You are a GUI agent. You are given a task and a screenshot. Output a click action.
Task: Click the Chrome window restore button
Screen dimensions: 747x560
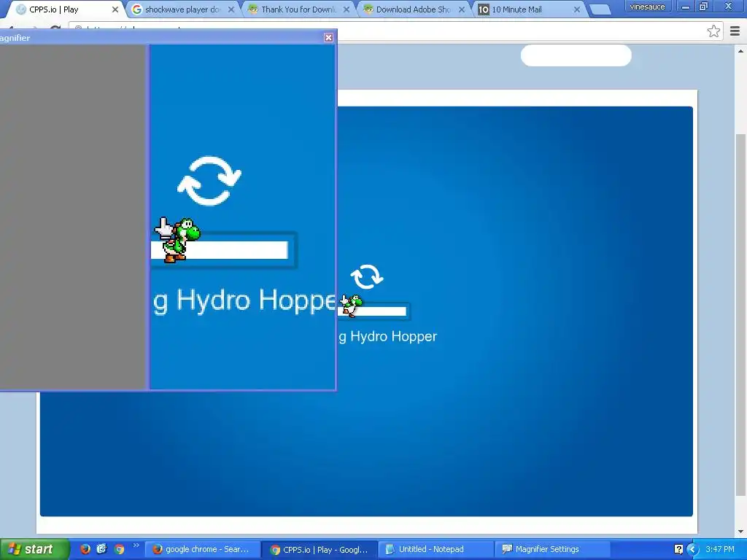coord(704,6)
